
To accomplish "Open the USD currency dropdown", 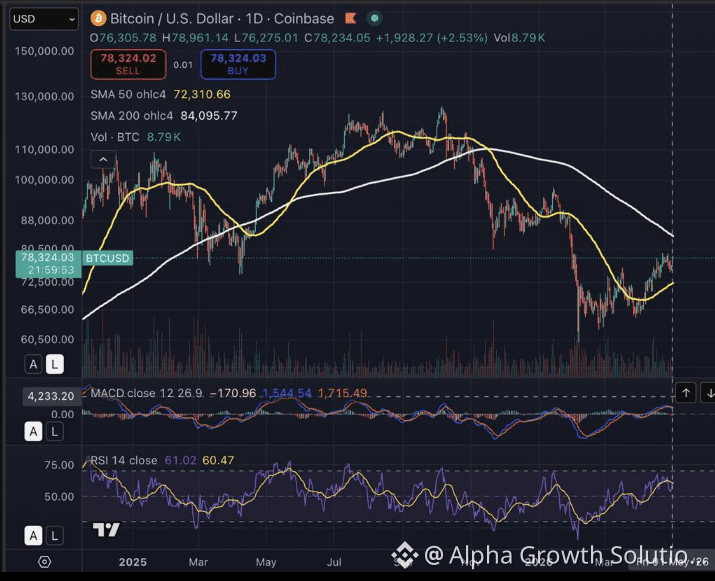I will [x=44, y=19].
